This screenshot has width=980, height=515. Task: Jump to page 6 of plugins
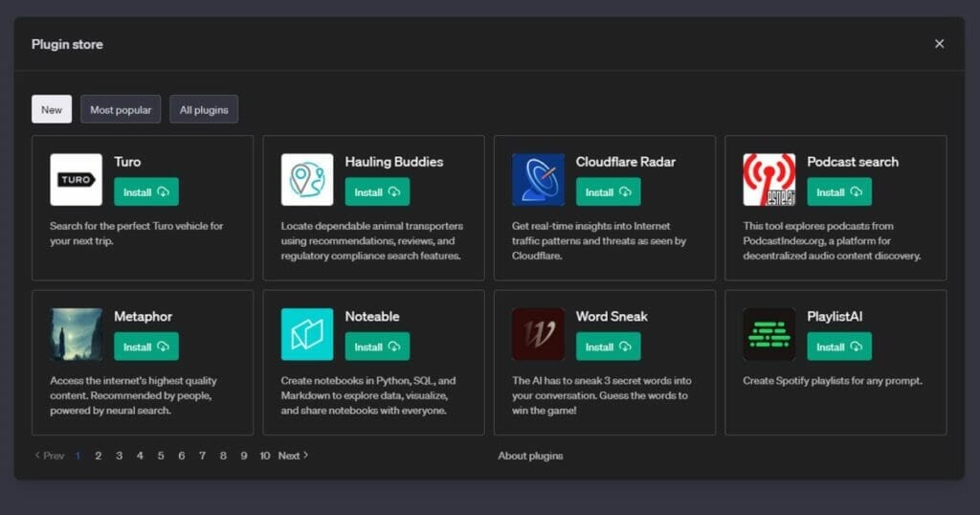(x=181, y=456)
